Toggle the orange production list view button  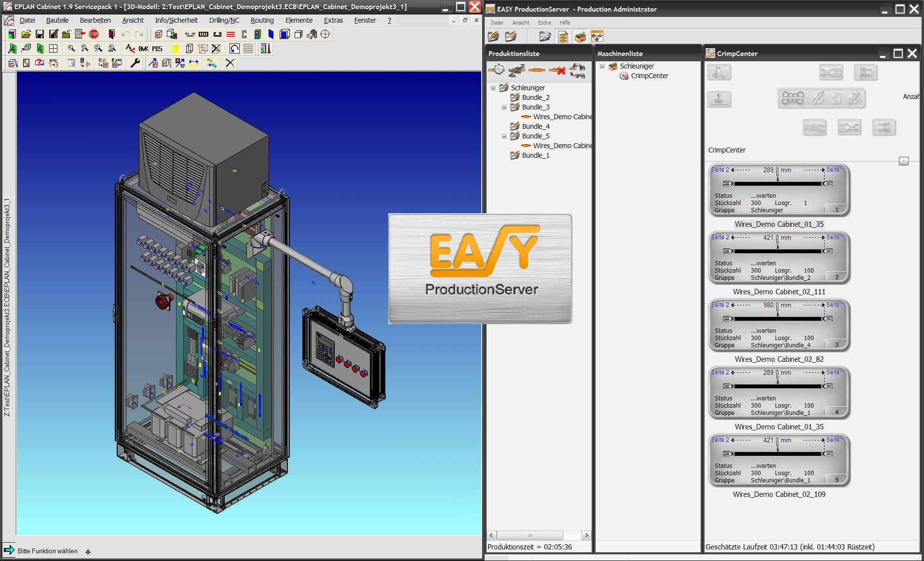click(563, 37)
